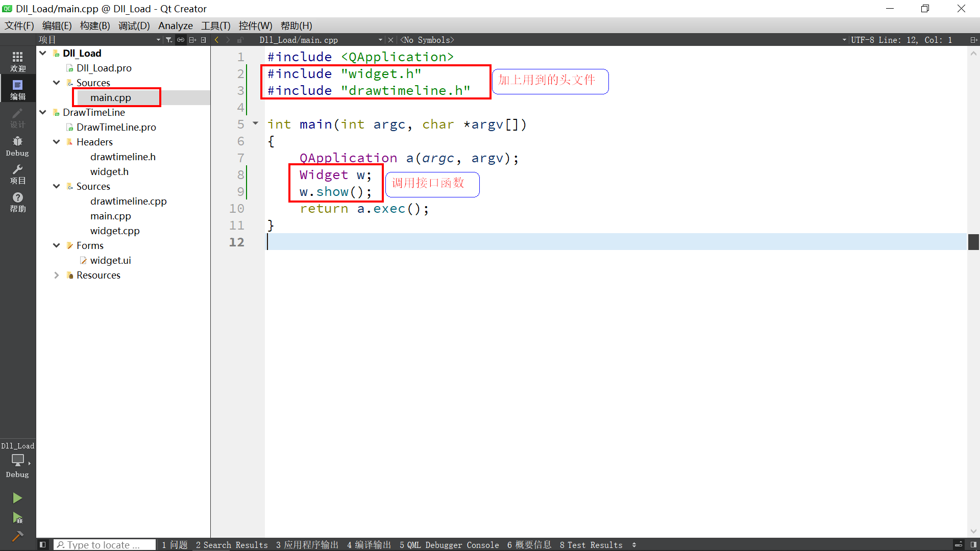Expand the Resources folder
The height and width of the screenshot is (551, 980).
click(56, 275)
